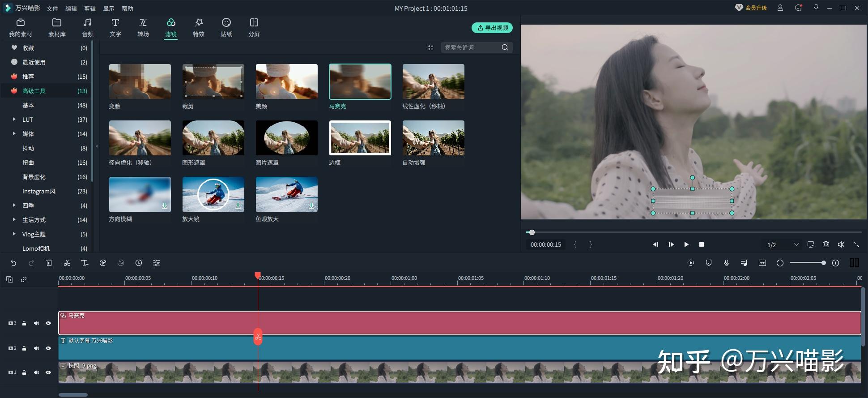
Task: Step back one frame
Action: (656, 244)
